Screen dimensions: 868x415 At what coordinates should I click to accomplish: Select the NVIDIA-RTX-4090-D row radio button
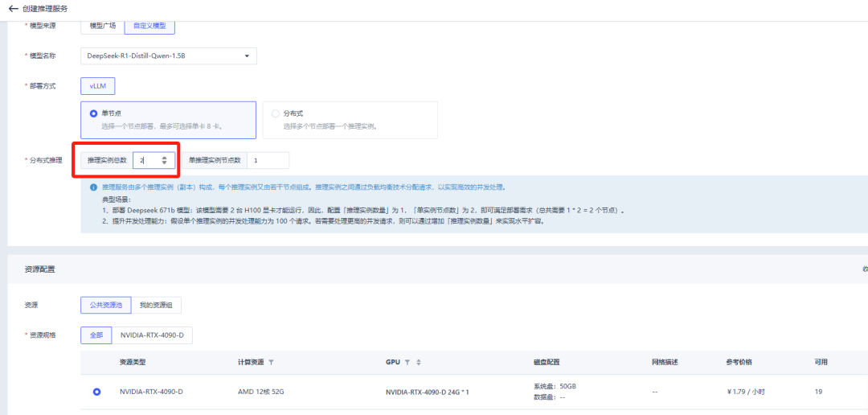click(97, 392)
